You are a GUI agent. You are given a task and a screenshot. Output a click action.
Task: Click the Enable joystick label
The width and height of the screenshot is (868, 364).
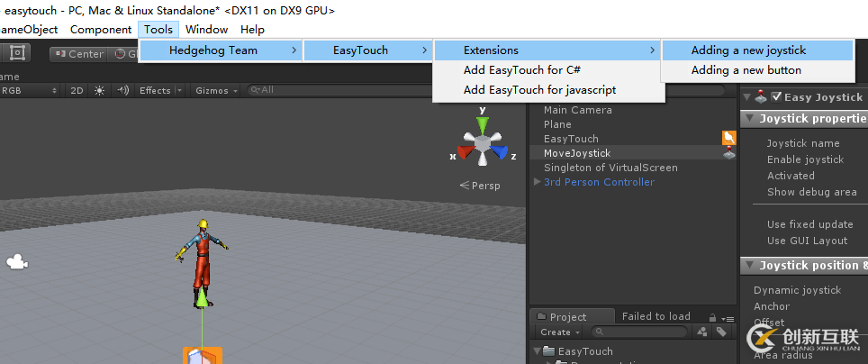[806, 159]
